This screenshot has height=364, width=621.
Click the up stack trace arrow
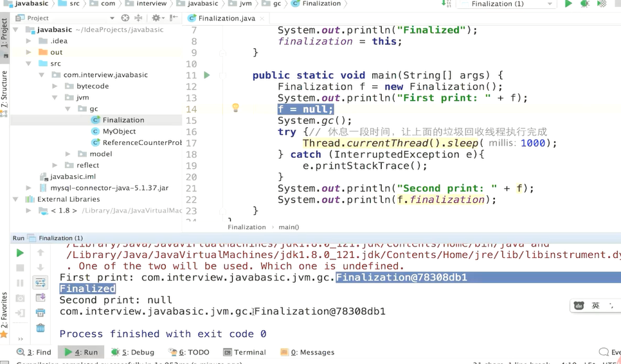click(40, 252)
